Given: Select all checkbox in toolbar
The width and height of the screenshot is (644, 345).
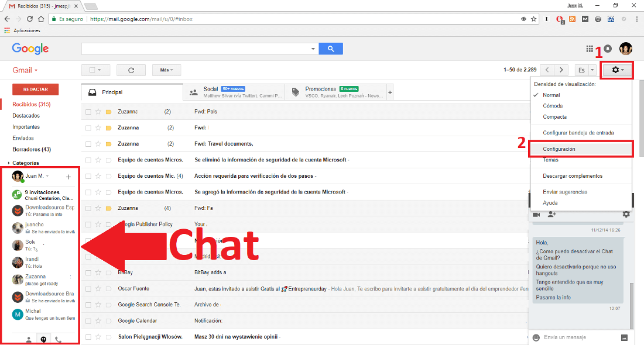Looking at the screenshot, I should point(92,70).
